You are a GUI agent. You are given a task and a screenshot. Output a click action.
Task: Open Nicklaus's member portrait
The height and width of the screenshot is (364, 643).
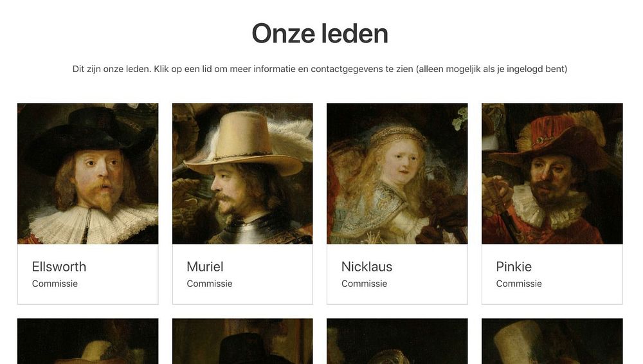pyautogui.click(x=397, y=174)
